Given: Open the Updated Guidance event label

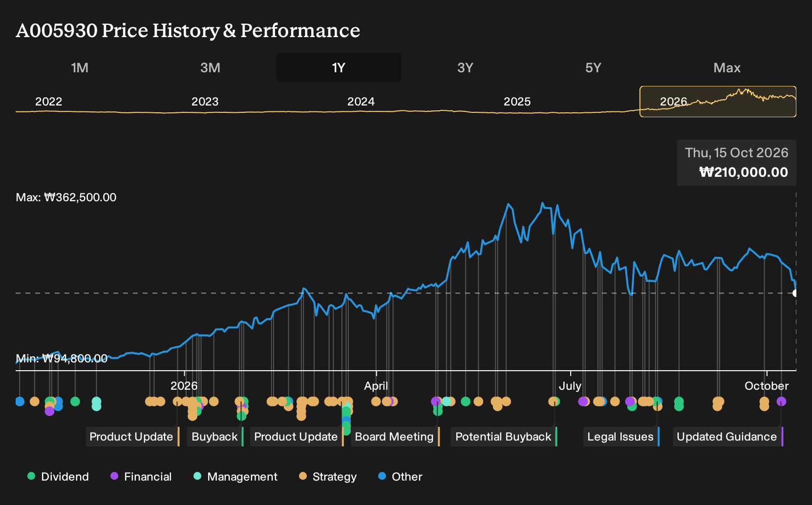Looking at the screenshot, I should click(x=728, y=437).
